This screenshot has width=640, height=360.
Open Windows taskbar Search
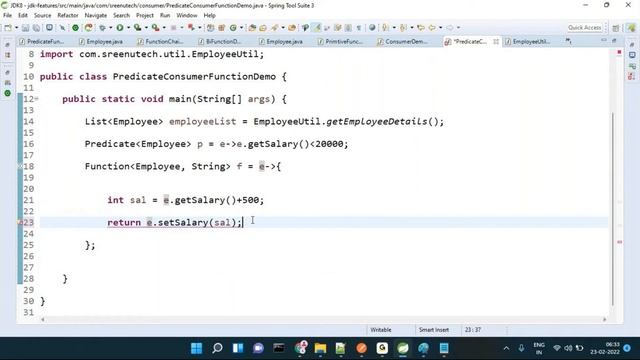coord(217,348)
